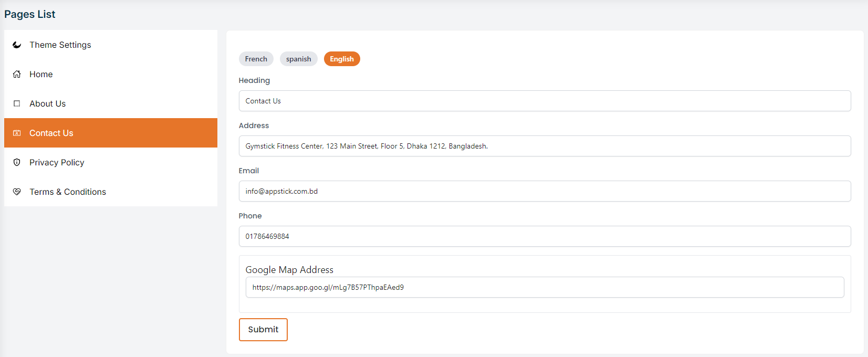Image resolution: width=868 pixels, height=357 pixels.
Task: Click into the Address text field
Action: 545,146
